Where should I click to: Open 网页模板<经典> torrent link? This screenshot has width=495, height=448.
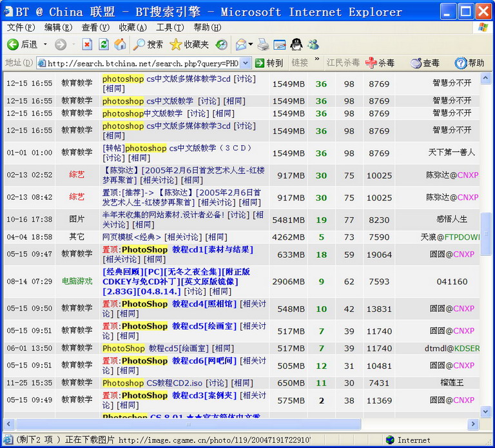[x=131, y=237]
